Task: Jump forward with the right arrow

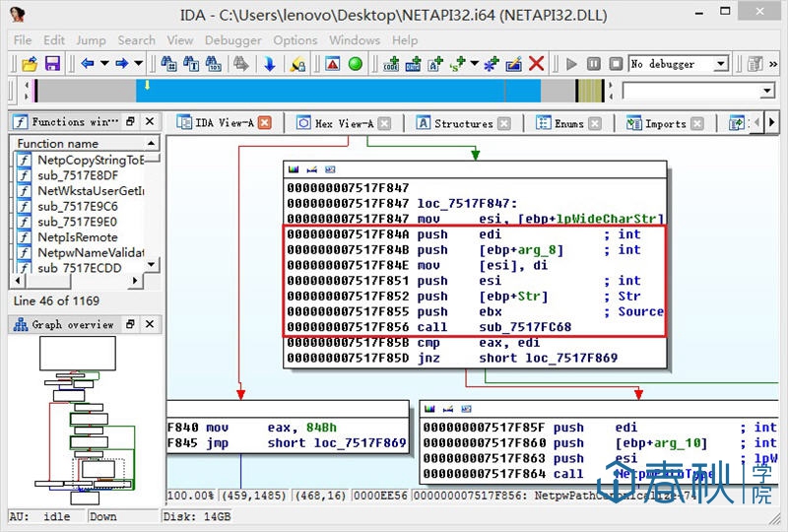Action: pyautogui.click(x=121, y=63)
